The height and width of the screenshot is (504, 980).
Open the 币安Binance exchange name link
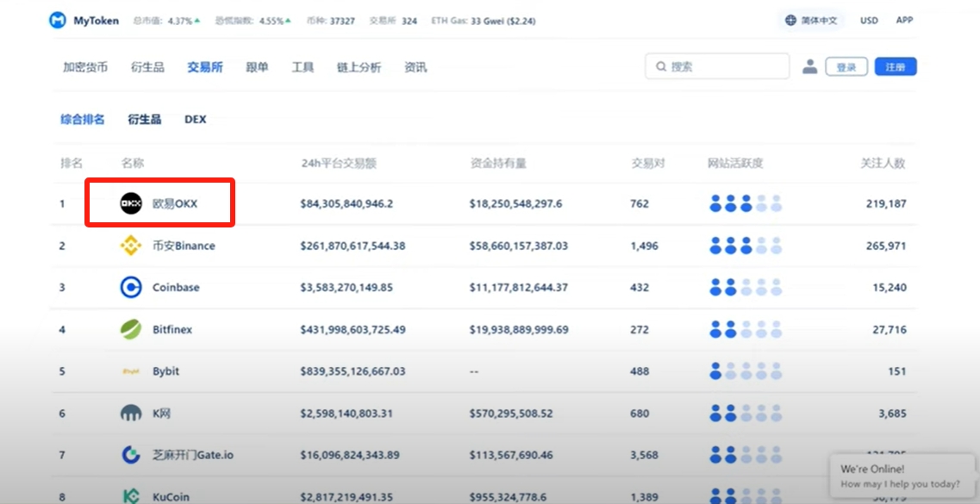pyautogui.click(x=184, y=246)
